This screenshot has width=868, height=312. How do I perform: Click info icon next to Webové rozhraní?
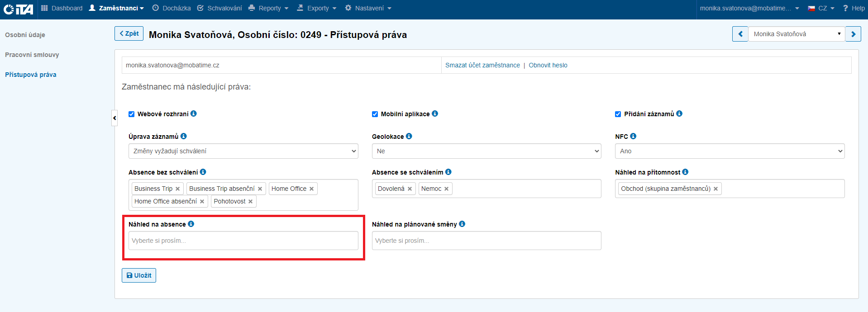pyautogui.click(x=194, y=113)
